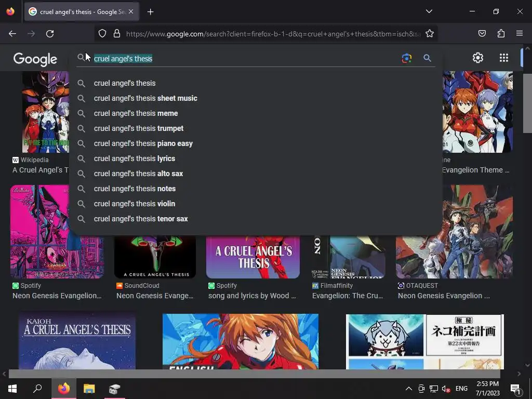Click the Firefox back arrow button

12,34
